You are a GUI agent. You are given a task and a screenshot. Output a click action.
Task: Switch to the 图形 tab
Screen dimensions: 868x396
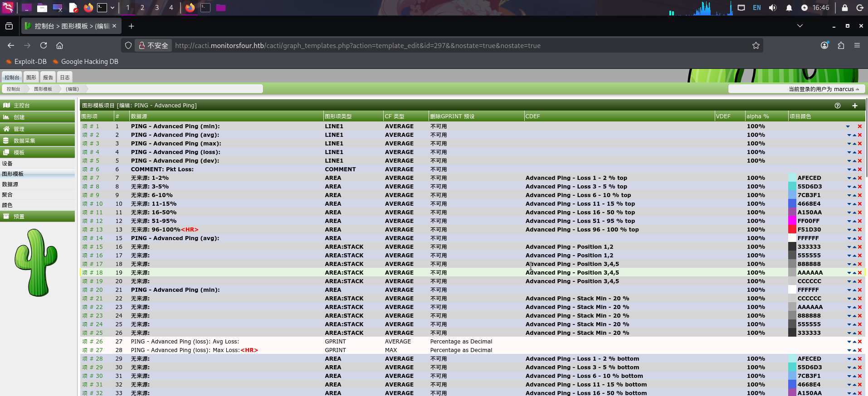pos(31,77)
